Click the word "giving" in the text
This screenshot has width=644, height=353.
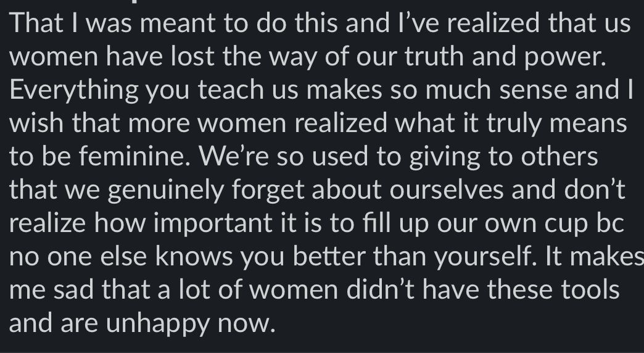pyautogui.click(x=445, y=157)
